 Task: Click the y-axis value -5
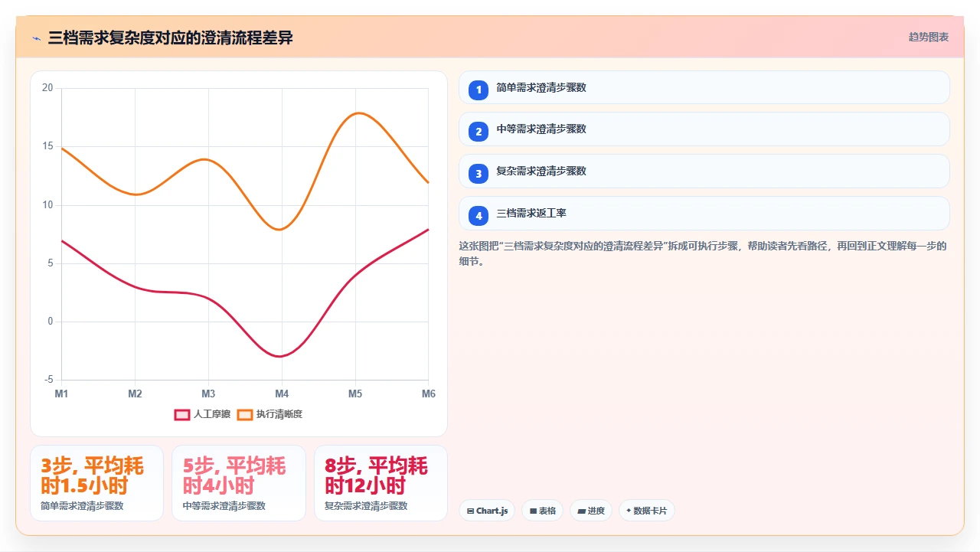tap(48, 380)
